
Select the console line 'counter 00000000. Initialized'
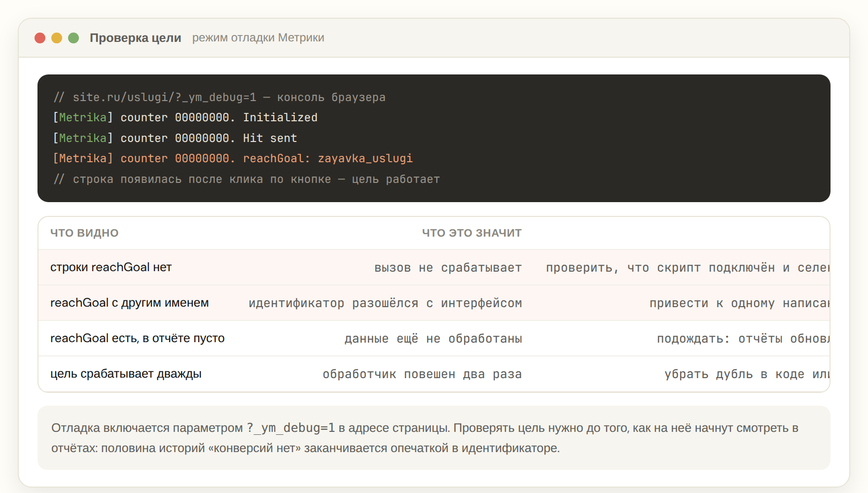[x=185, y=118]
